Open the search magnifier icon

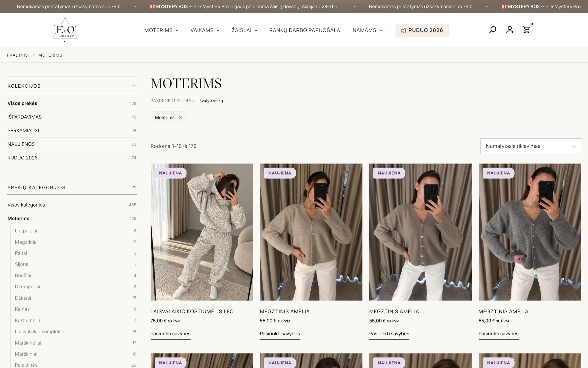coord(492,30)
